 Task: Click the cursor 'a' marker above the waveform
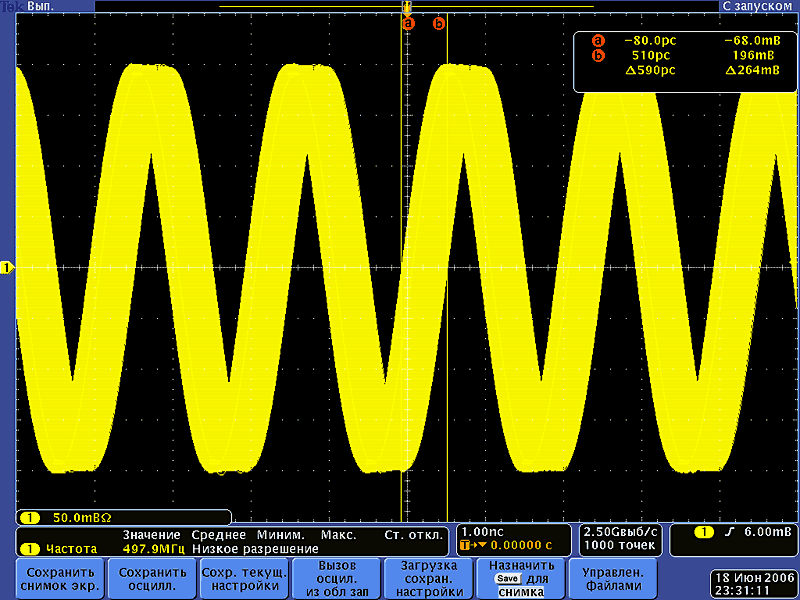pos(408,23)
